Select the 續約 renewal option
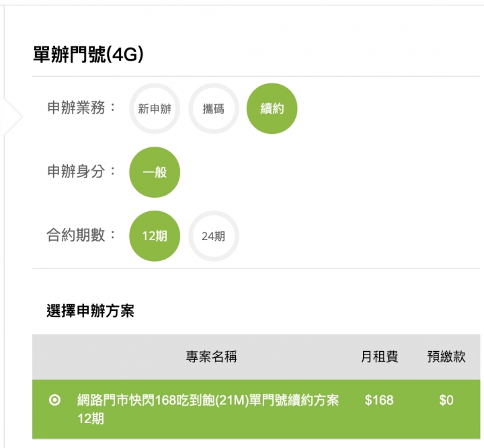The width and height of the screenshot is (484, 448). coord(272,108)
